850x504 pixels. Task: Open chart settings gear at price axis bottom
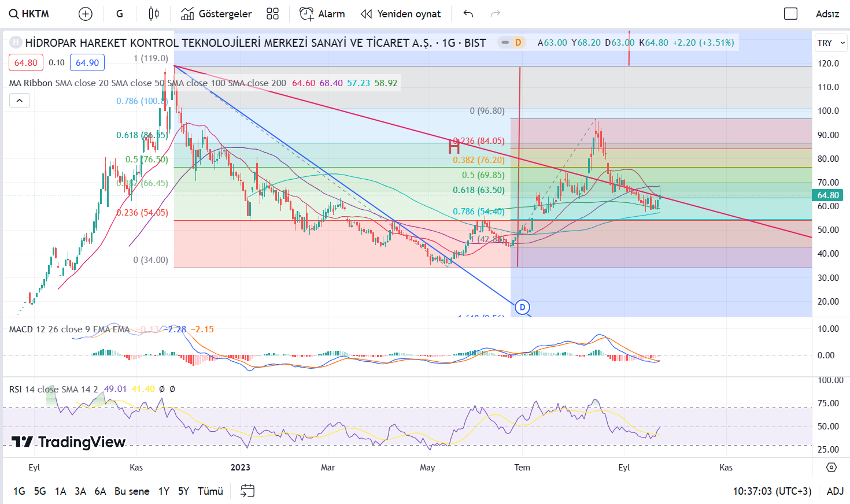[831, 467]
